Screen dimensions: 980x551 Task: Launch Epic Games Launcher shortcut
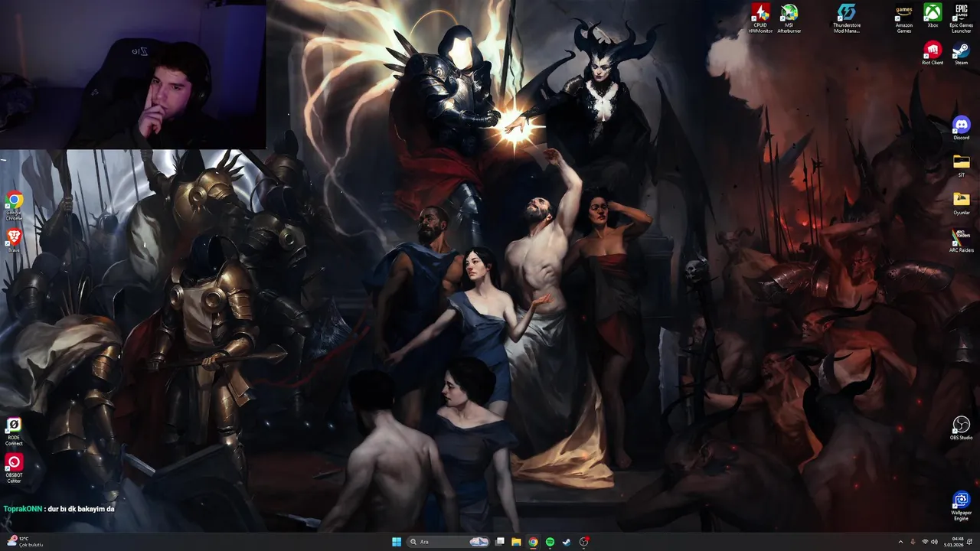point(961,18)
